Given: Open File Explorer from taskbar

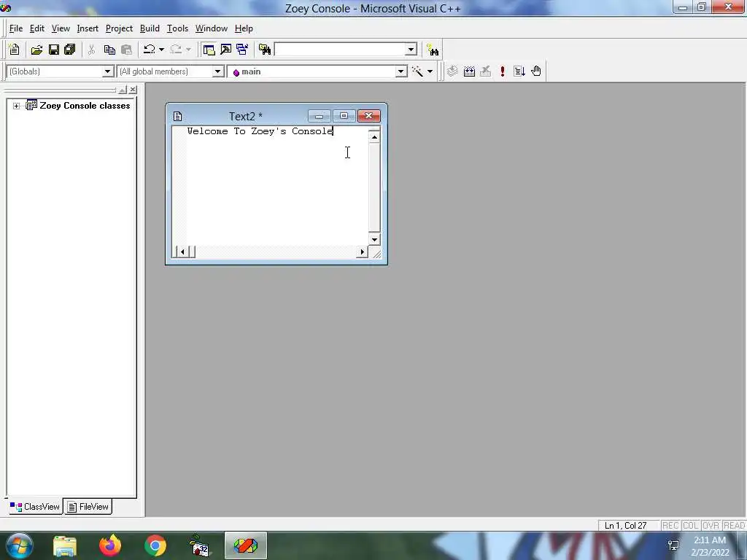Looking at the screenshot, I should 65,545.
